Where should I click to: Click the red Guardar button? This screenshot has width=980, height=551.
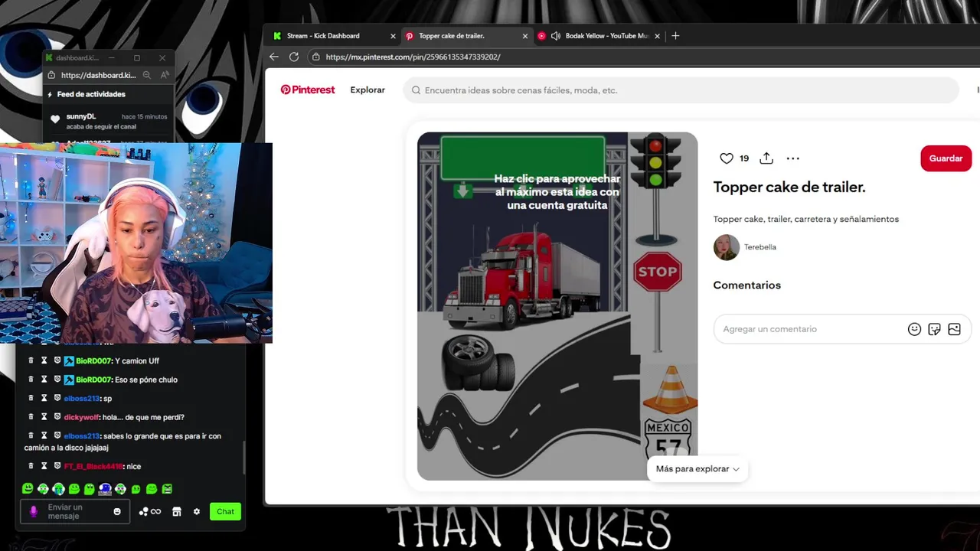(x=946, y=158)
